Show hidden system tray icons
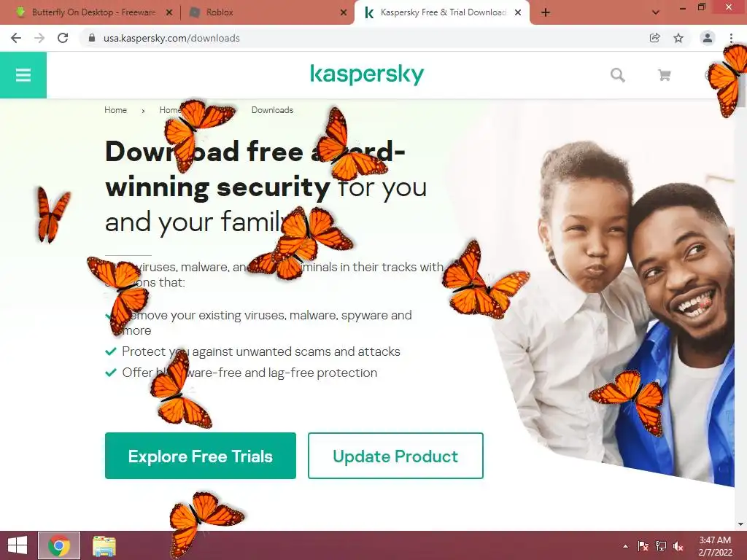 pos(625,546)
